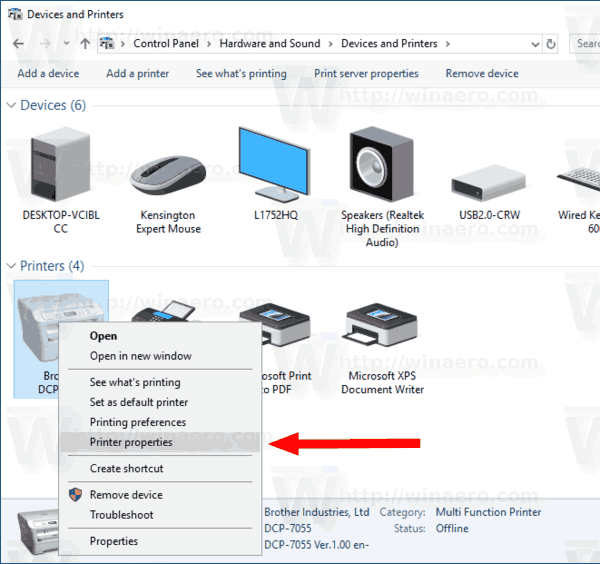This screenshot has height=564, width=600.
Task: Expand chevron before Control Panel breadcrumb
Action: tap(123, 44)
